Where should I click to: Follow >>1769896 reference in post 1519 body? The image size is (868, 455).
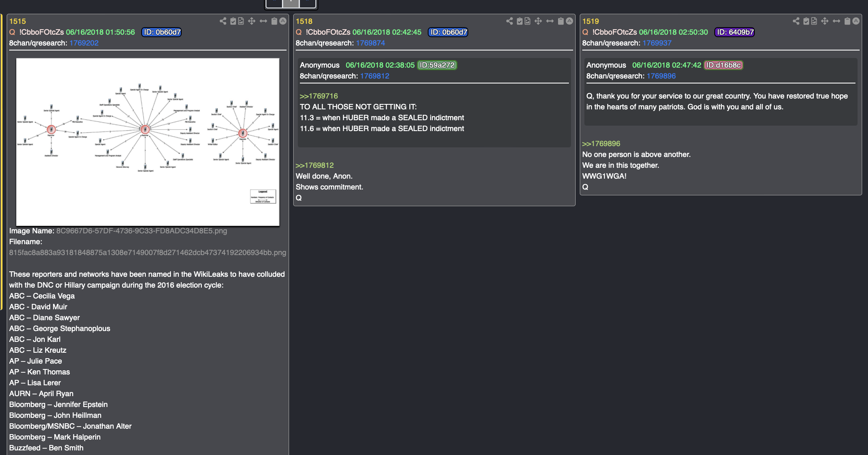click(x=601, y=144)
